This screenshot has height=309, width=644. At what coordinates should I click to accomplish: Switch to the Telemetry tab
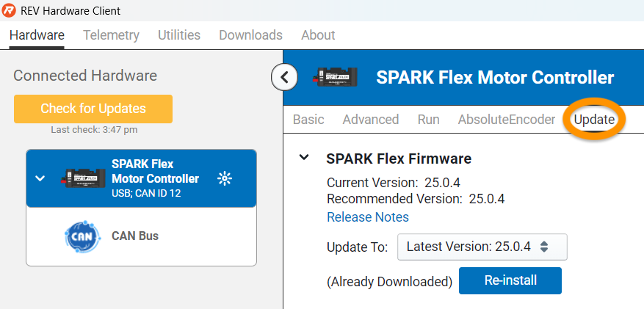pos(112,35)
